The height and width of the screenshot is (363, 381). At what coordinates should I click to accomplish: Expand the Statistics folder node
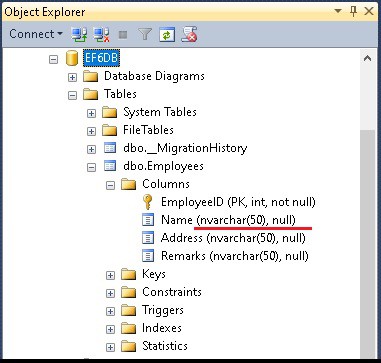[x=110, y=347]
